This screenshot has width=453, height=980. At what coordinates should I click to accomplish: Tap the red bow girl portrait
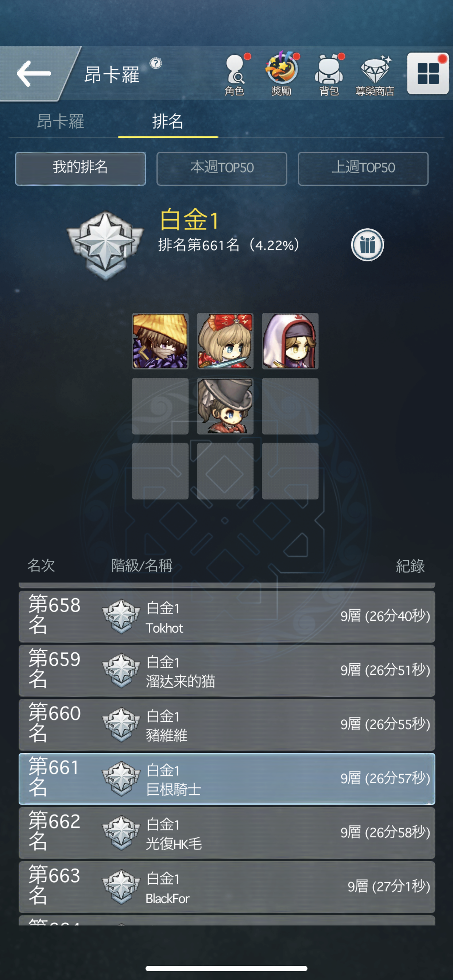pyautogui.click(x=225, y=341)
